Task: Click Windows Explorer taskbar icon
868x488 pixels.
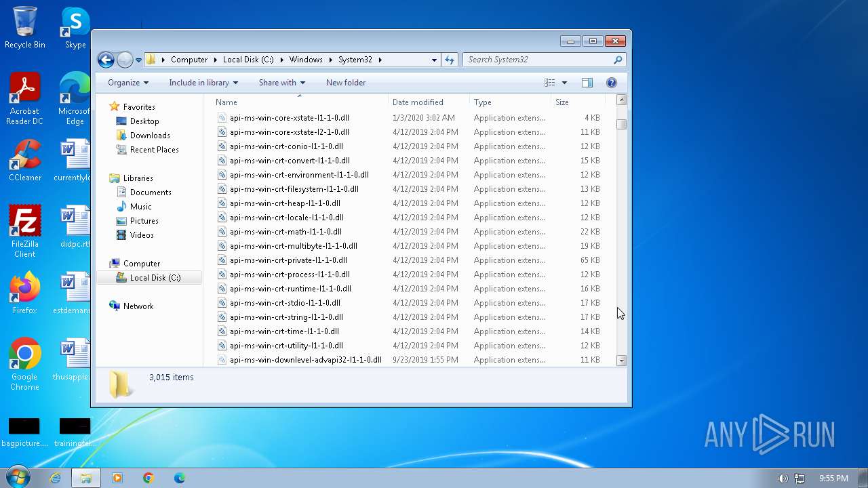Action: click(86, 478)
